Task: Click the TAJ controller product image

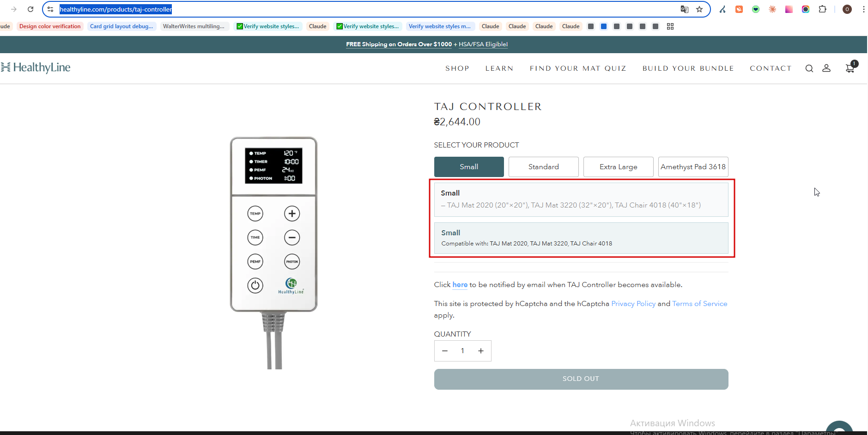Action: coord(274,252)
